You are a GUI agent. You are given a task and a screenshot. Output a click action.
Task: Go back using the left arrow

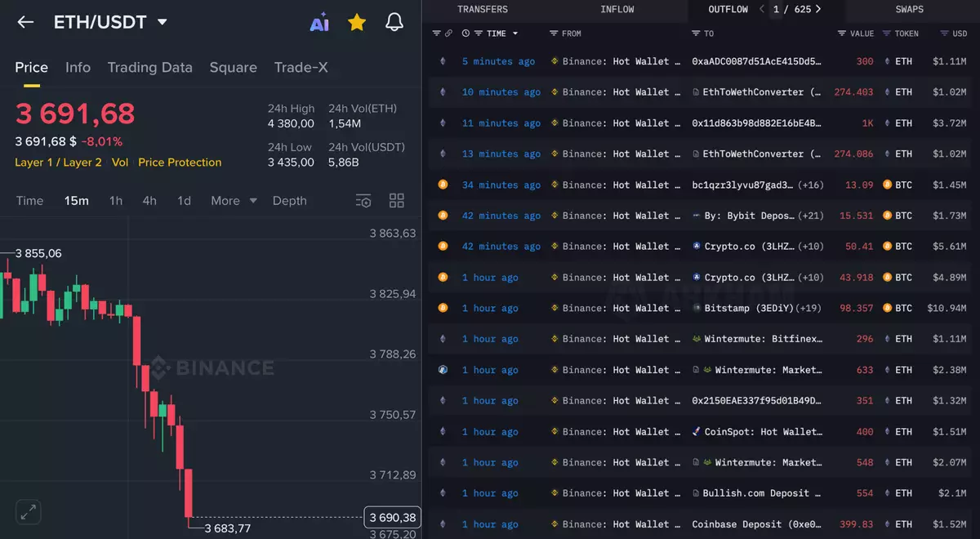tap(25, 22)
